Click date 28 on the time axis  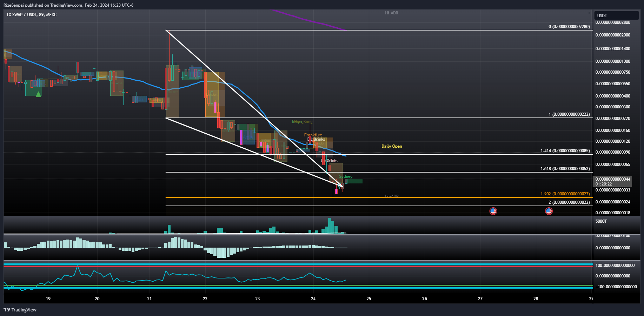536,299
